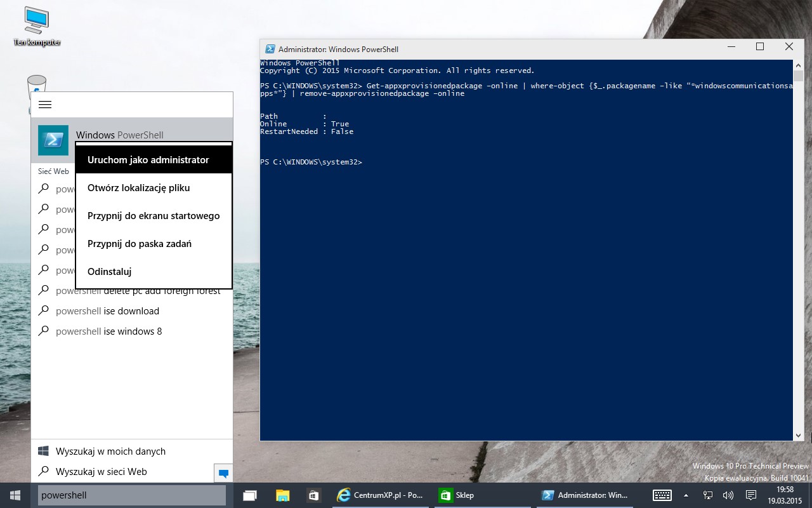Select suggestion powershell ise download
The image size is (812, 508).
pyautogui.click(x=132, y=311)
